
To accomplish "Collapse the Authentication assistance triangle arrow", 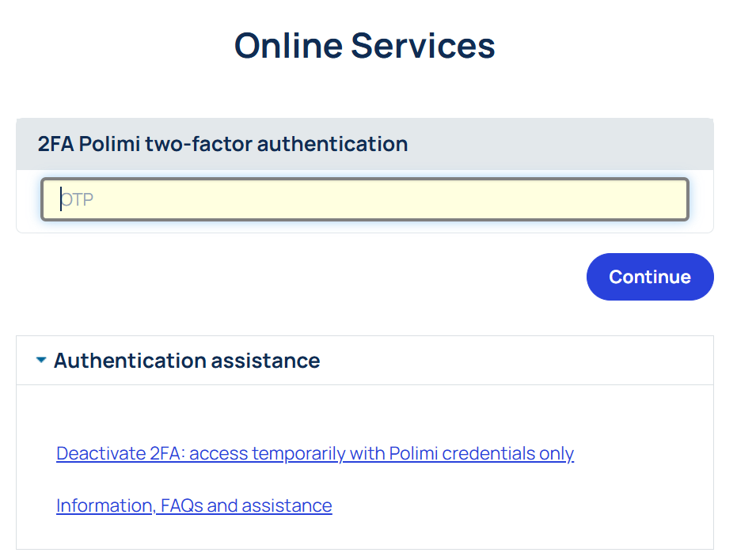I will [x=41, y=361].
